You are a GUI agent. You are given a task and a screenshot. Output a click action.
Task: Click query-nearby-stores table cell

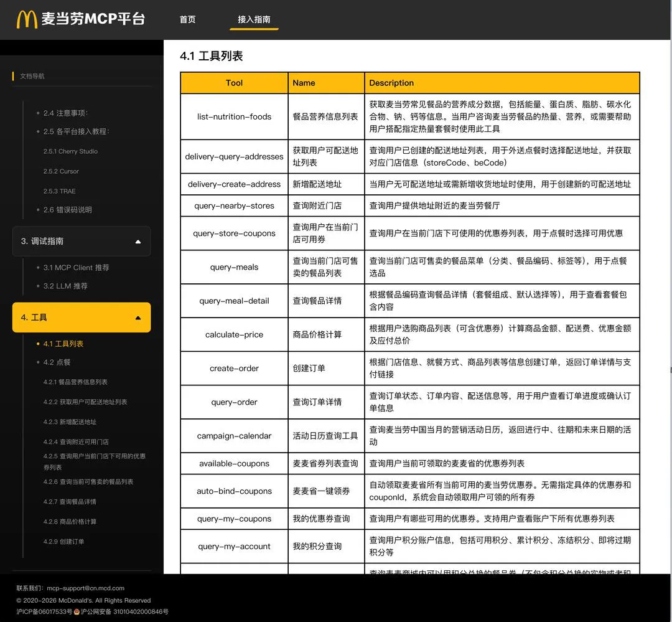(234, 206)
